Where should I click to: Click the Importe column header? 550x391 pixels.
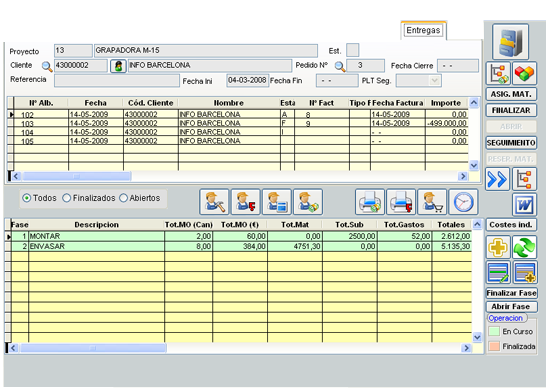[446, 103]
